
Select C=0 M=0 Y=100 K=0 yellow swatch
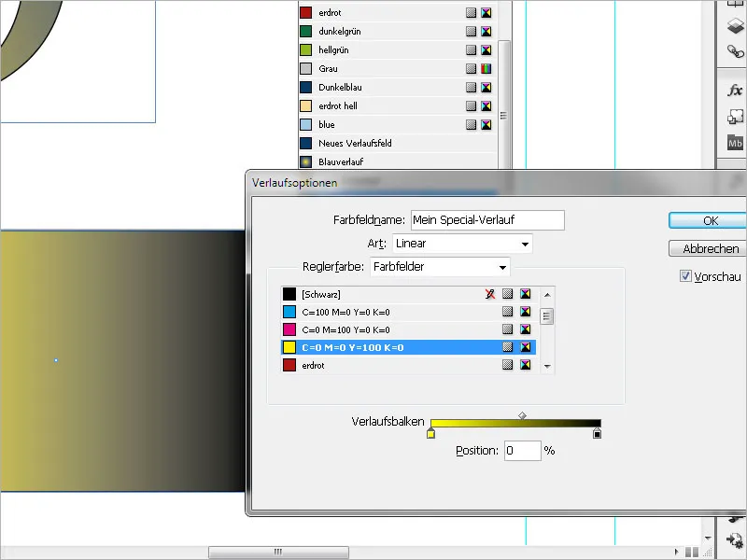409,347
